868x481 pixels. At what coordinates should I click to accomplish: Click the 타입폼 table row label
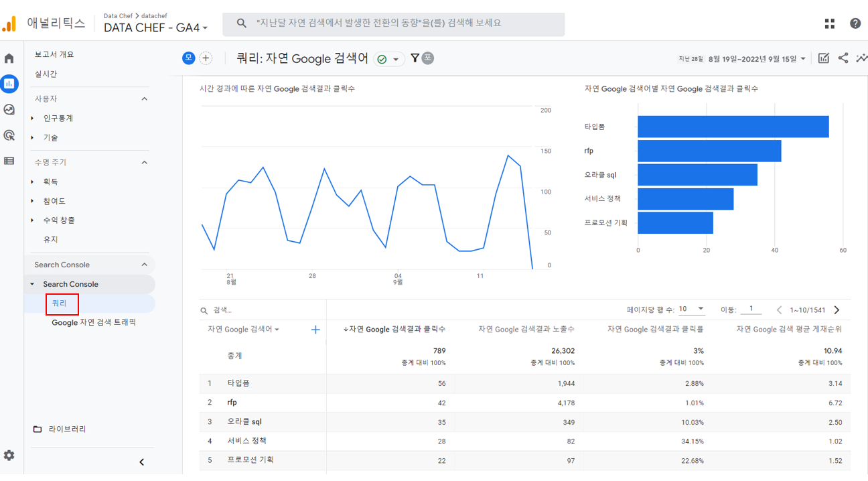(x=238, y=383)
